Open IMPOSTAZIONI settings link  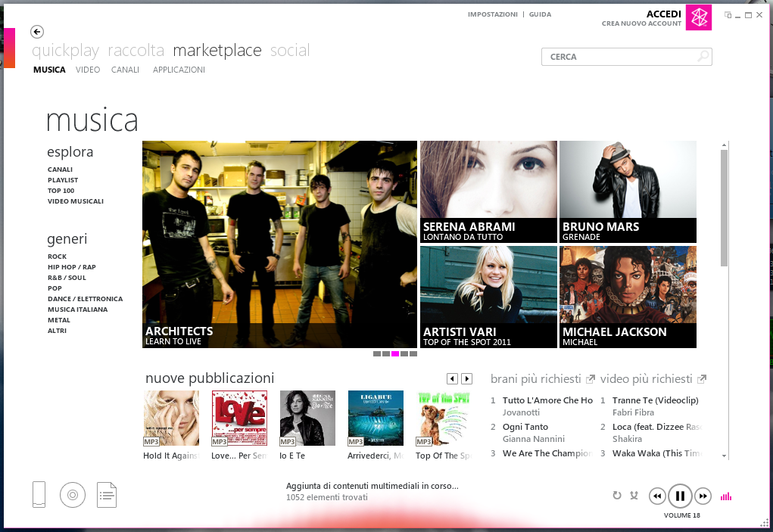[x=492, y=14]
